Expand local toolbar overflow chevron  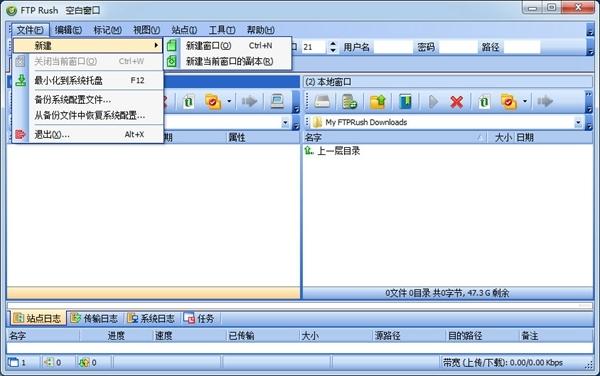[x=589, y=101]
